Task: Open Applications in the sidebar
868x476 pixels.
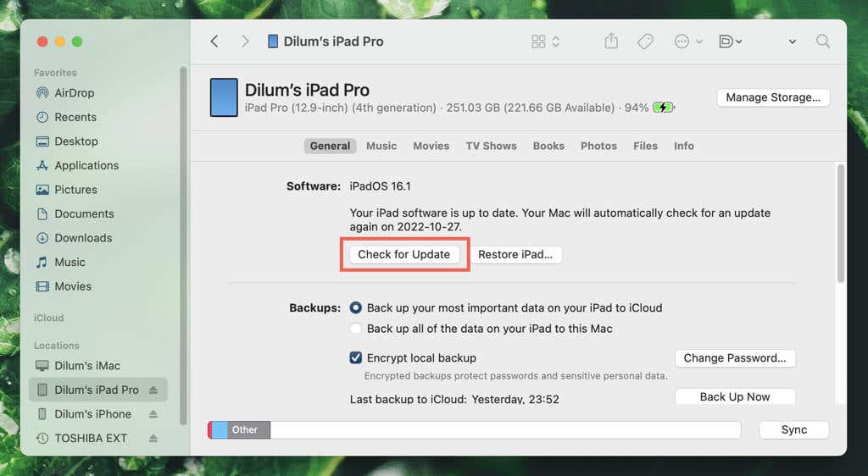Action: pos(76,165)
